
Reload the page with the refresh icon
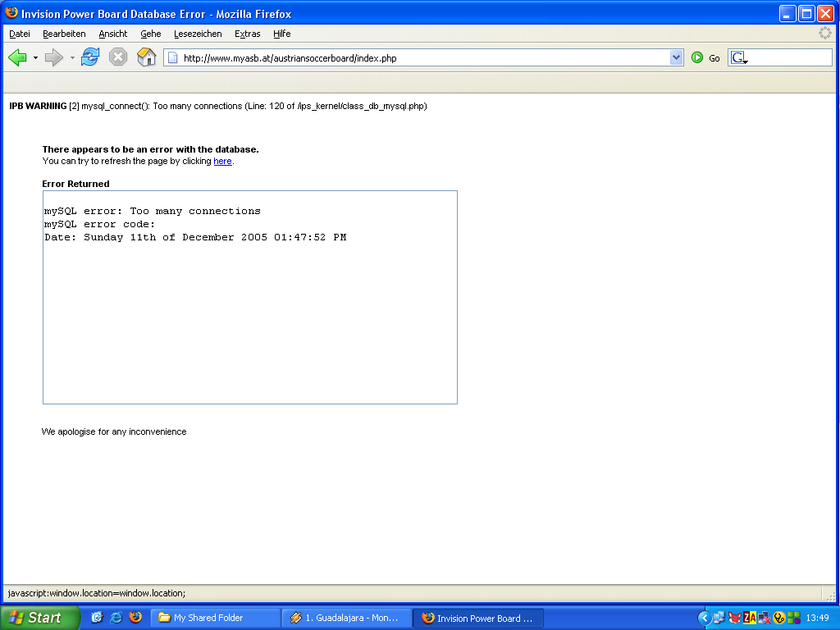(x=90, y=57)
